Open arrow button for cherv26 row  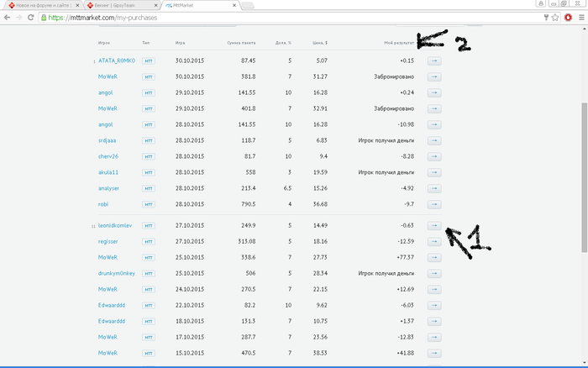pyautogui.click(x=434, y=156)
